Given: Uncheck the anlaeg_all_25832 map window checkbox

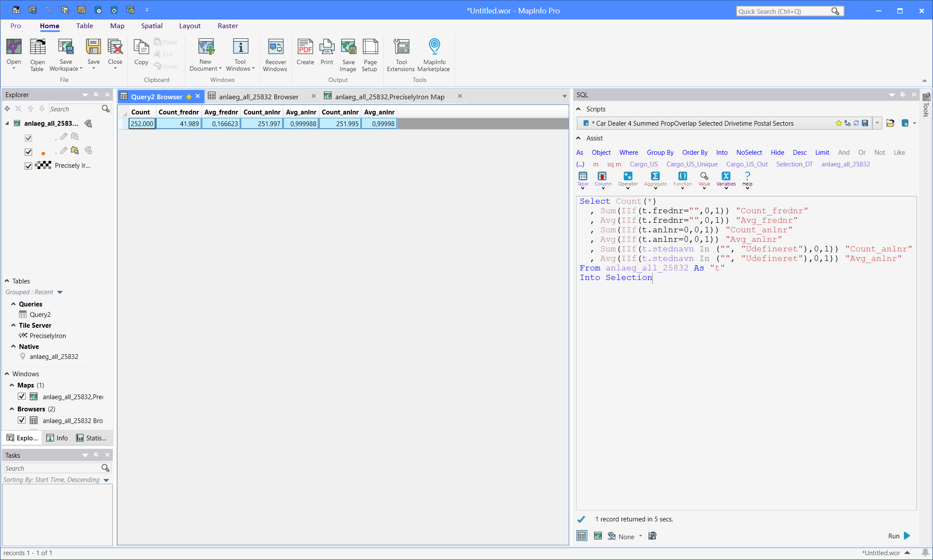Looking at the screenshot, I should coord(22,397).
